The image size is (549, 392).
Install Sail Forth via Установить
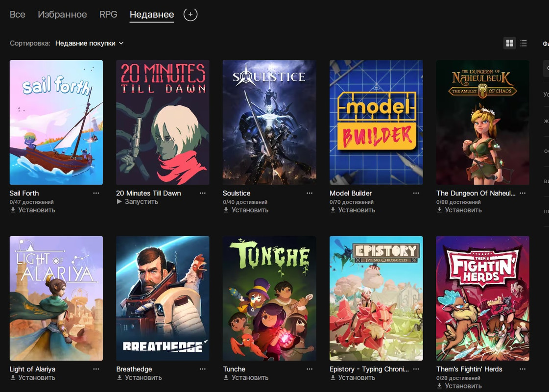(x=32, y=210)
